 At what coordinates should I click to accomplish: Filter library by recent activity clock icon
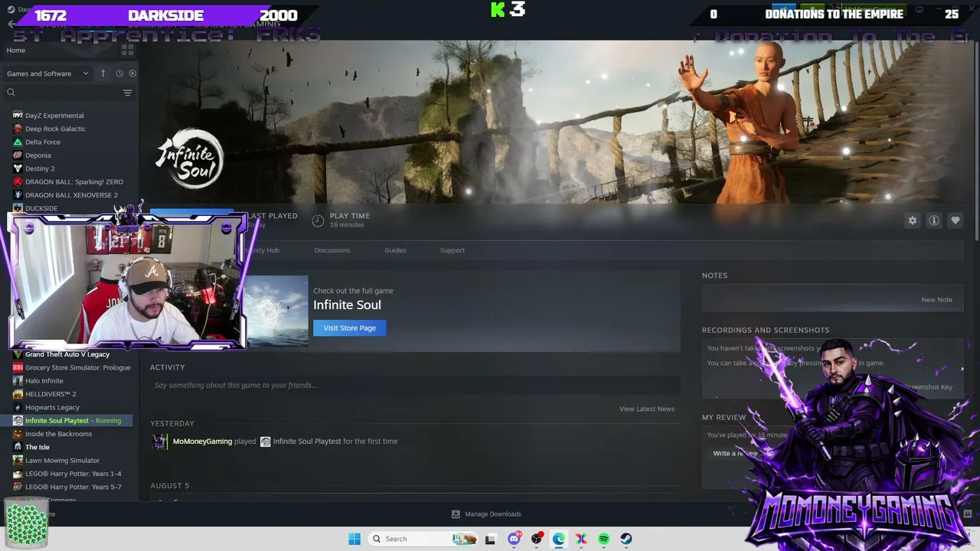click(x=119, y=73)
